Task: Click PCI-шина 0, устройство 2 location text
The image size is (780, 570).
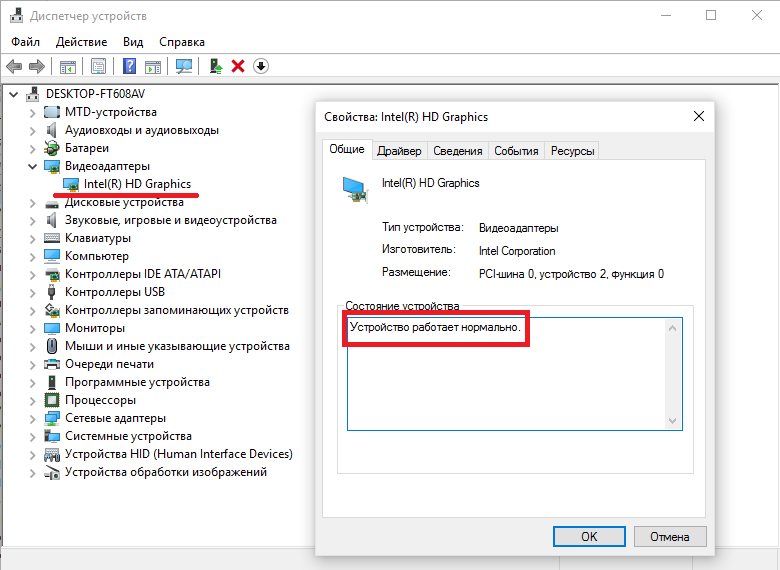Action: (571, 274)
